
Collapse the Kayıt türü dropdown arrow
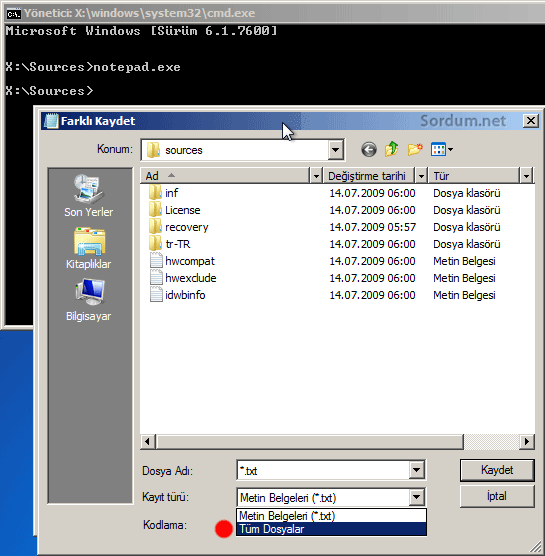tap(416, 497)
